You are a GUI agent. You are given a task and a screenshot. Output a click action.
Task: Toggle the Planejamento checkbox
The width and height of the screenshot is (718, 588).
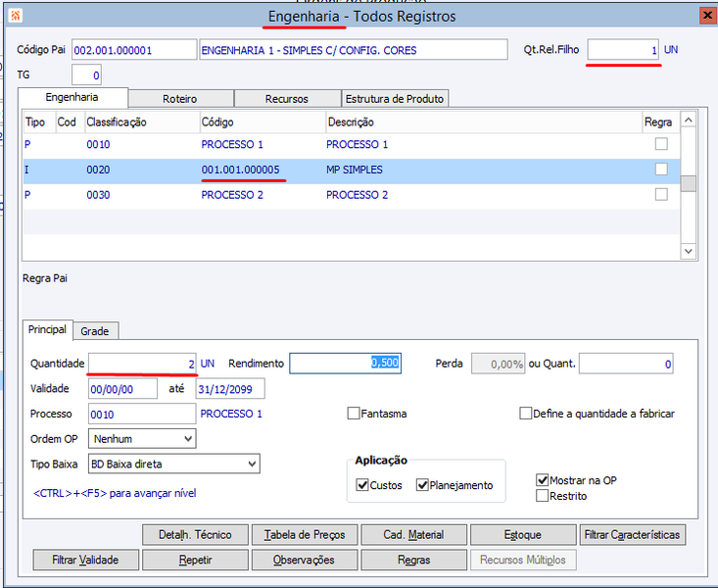[x=422, y=485]
